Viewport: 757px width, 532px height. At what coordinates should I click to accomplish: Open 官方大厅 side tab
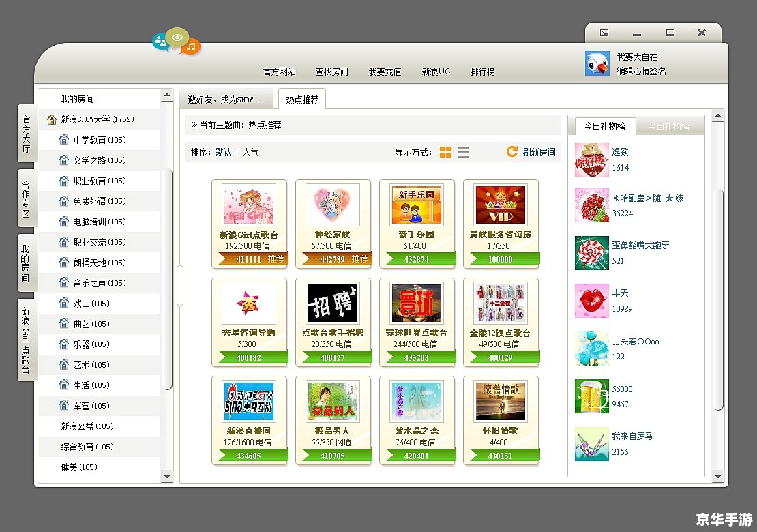click(x=26, y=134)
